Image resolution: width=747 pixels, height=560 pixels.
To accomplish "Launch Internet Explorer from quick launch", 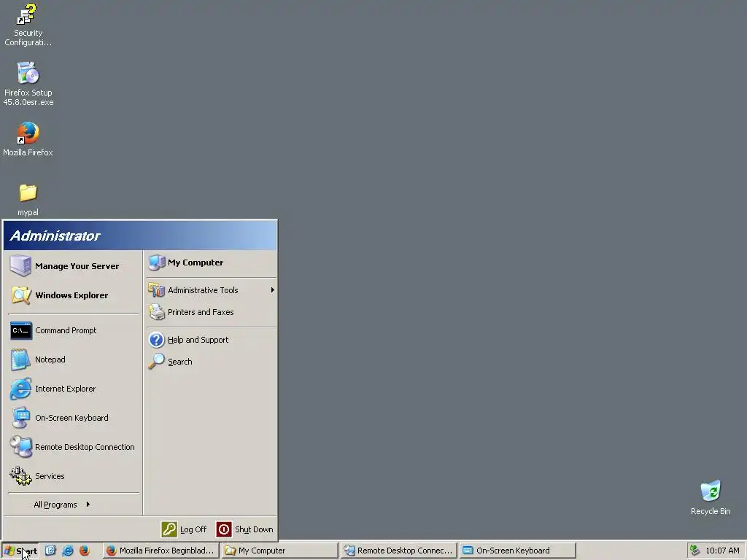I will [x=68, y=551].
